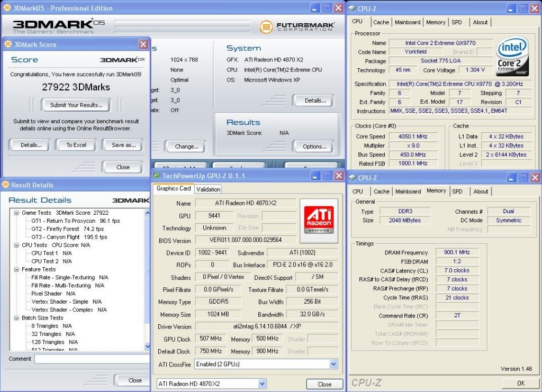Click Details button in 3DMark Score
The image size is (542, 392).
31,145
